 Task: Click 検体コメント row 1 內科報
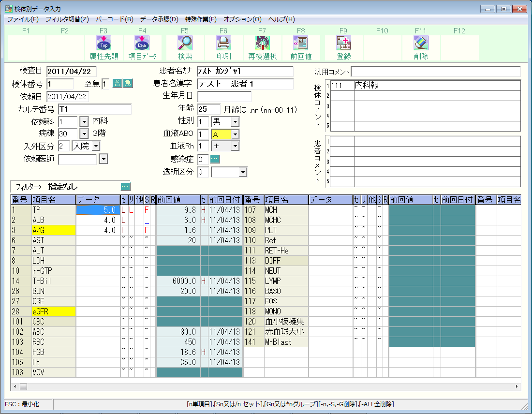426,86
